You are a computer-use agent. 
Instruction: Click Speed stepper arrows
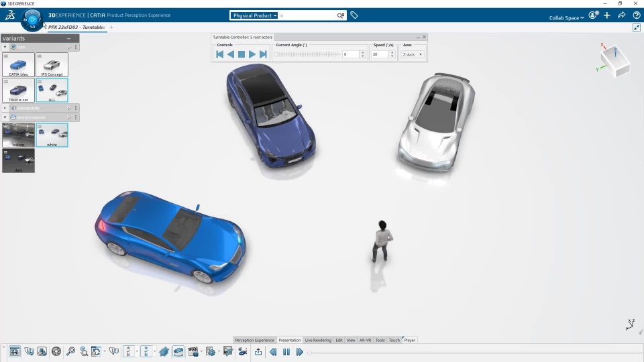[392, 54]
